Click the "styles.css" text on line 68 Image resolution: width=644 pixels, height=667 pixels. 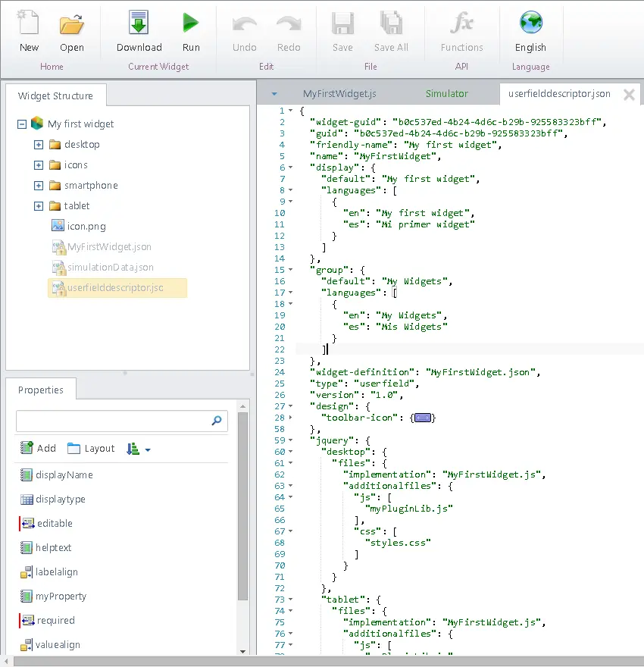click(x=398, y=543)
